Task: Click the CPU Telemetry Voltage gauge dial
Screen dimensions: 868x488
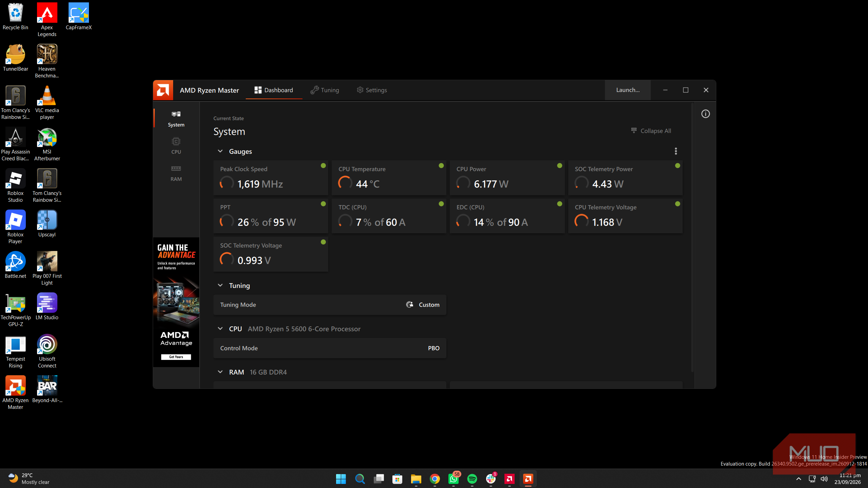Action: (x=581, y=221)
